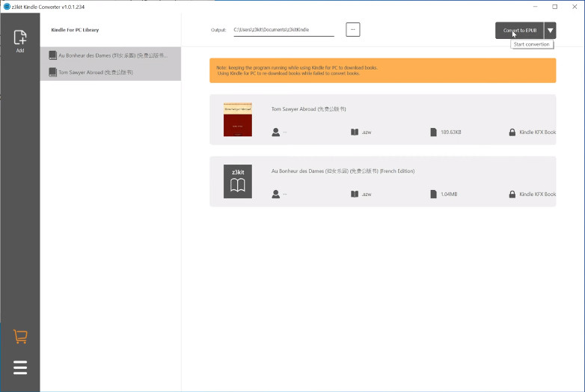The height and width of the screenshot is (392, 585).
Task: Click .azw format text on Au Bonheur card
Action: tap(367, 194)
